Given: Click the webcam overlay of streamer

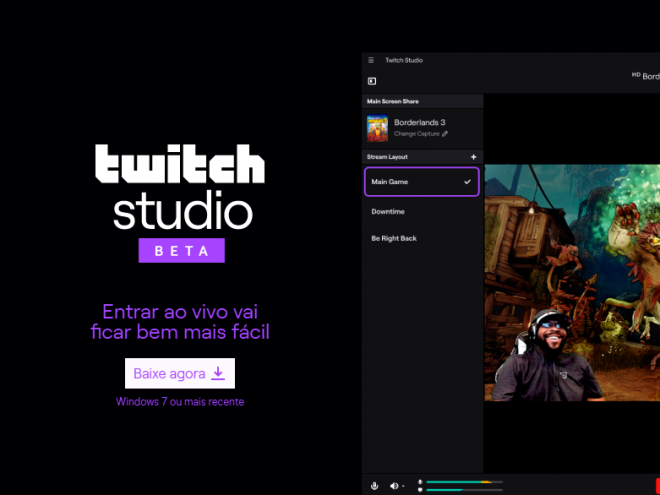Looking at the screenshot, I should click(x=547, y=356).
